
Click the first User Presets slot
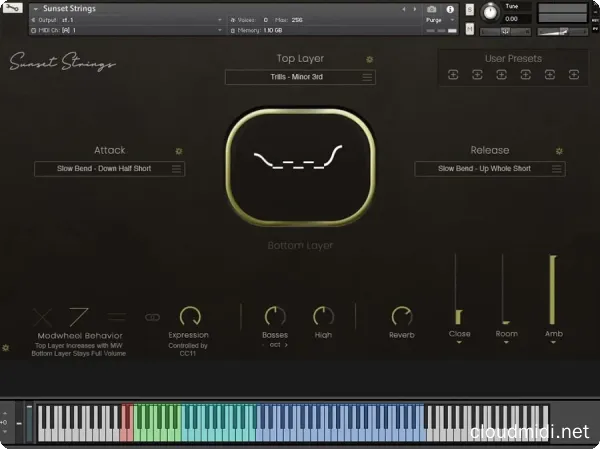(453, 75)
